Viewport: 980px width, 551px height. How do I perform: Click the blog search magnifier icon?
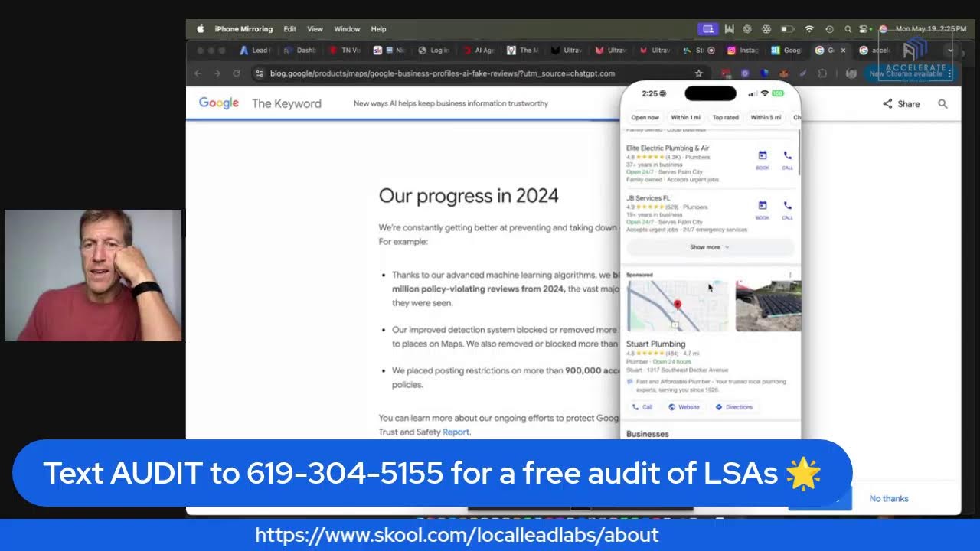coord(942,103)
